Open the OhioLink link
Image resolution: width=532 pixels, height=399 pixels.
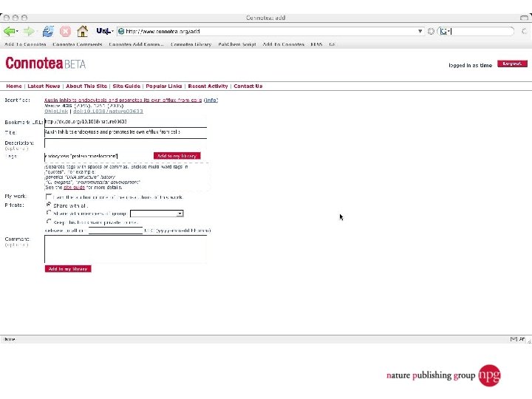pos(56,112)
